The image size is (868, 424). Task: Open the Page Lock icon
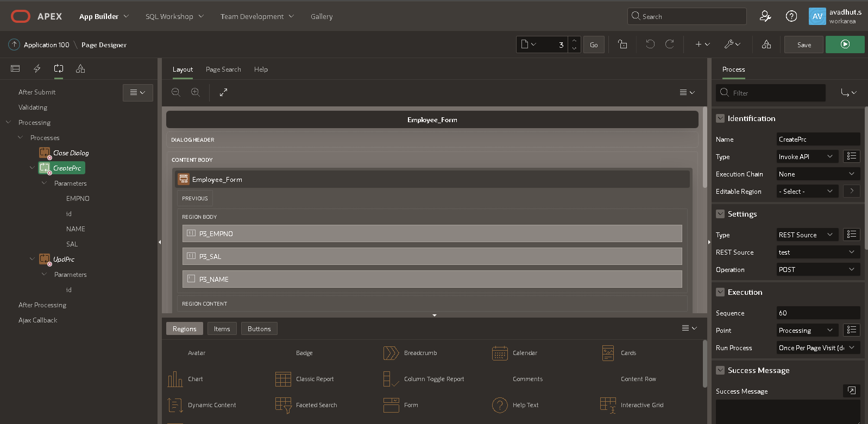622,45
